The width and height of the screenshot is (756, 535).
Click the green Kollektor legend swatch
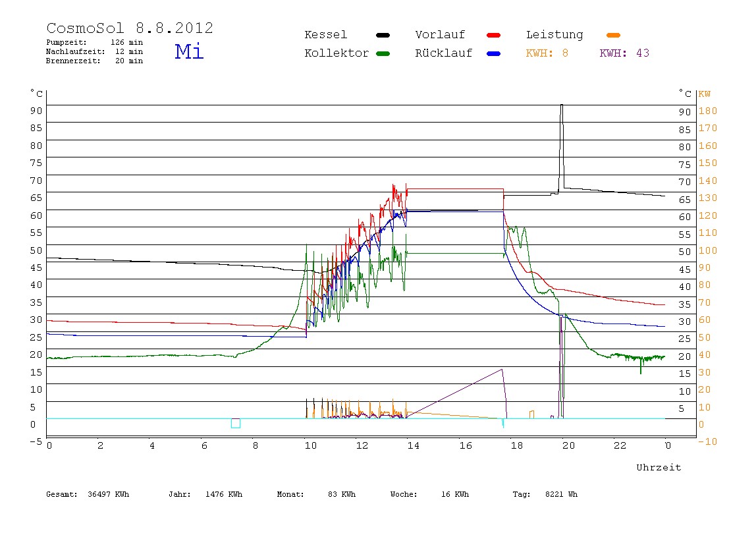tap(383, 53)
